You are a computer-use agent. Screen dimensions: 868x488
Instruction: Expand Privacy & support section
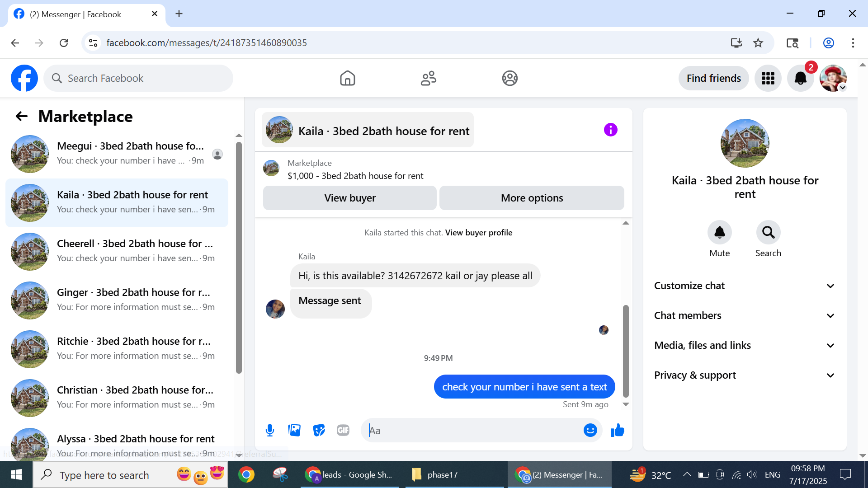tap(745, 375)
